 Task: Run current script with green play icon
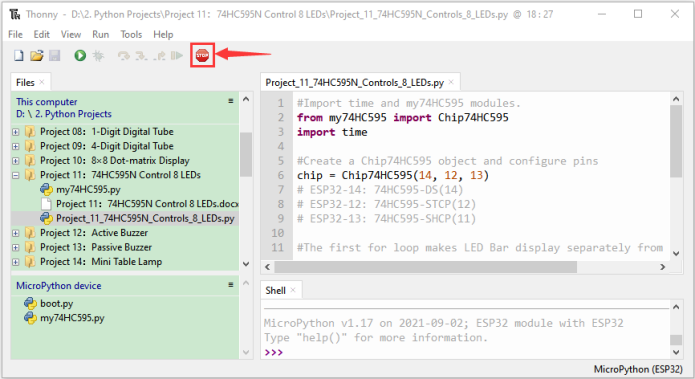pos(80,55)
